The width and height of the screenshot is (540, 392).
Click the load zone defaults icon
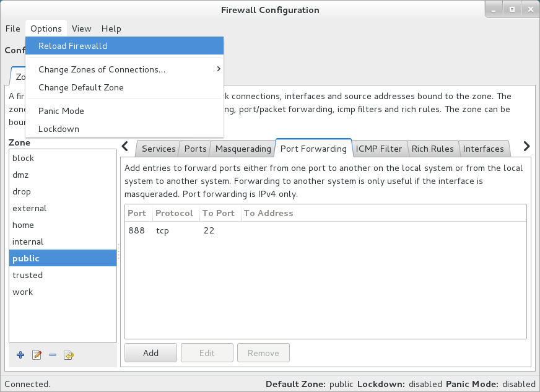click(69, 355)
